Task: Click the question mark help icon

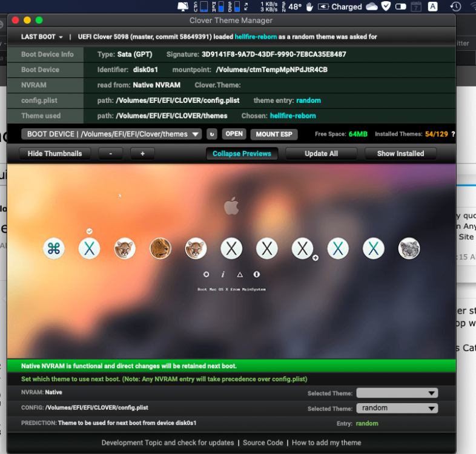Action: click(x=453, y=134)
